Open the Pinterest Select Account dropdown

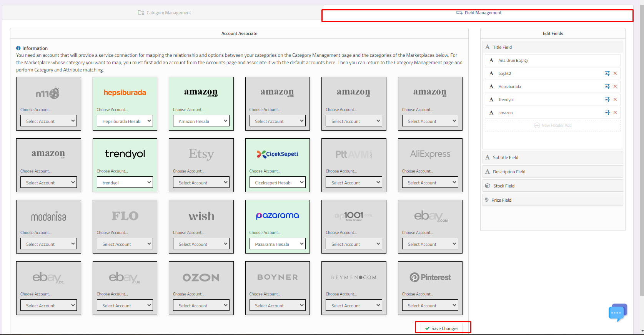[x=430, y=305]
